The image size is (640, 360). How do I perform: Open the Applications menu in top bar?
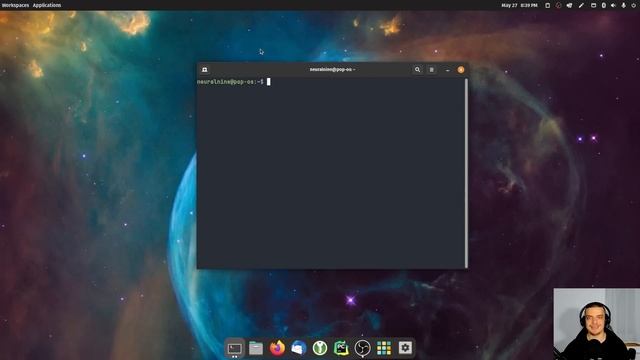(47, 5)
